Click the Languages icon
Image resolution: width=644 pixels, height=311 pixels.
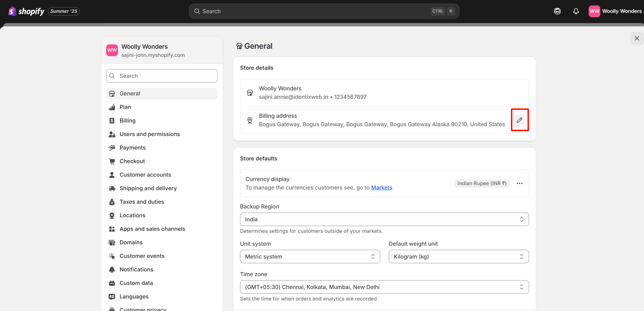click(112, 297)
